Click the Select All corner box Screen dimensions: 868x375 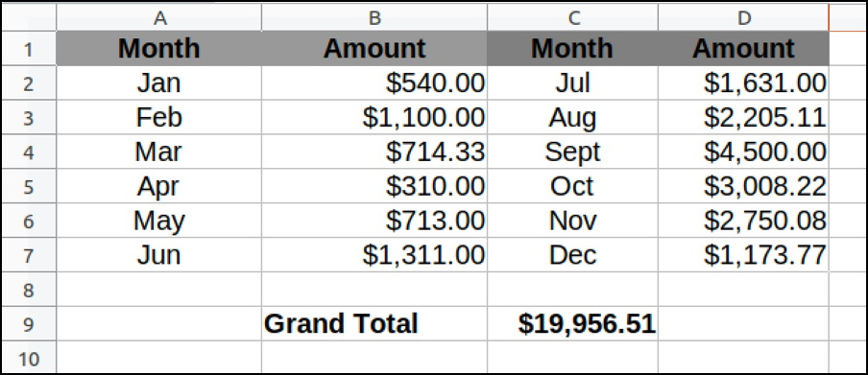pos(29,17)
